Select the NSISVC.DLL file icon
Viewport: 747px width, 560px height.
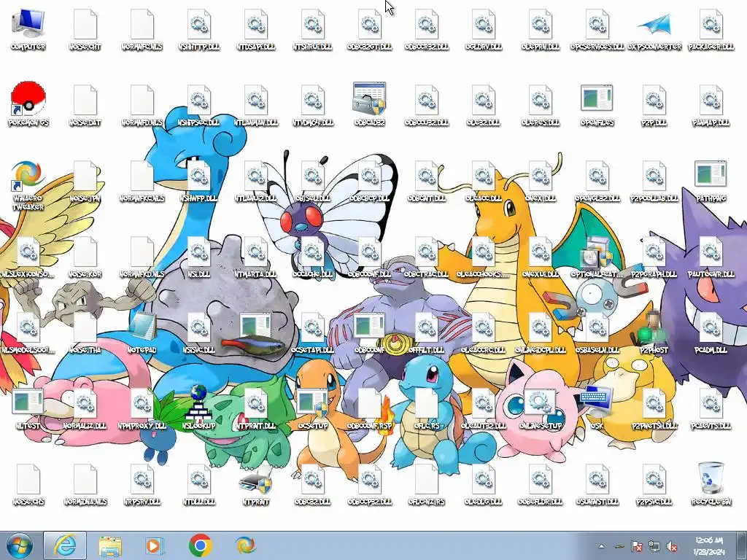point(198,327)
